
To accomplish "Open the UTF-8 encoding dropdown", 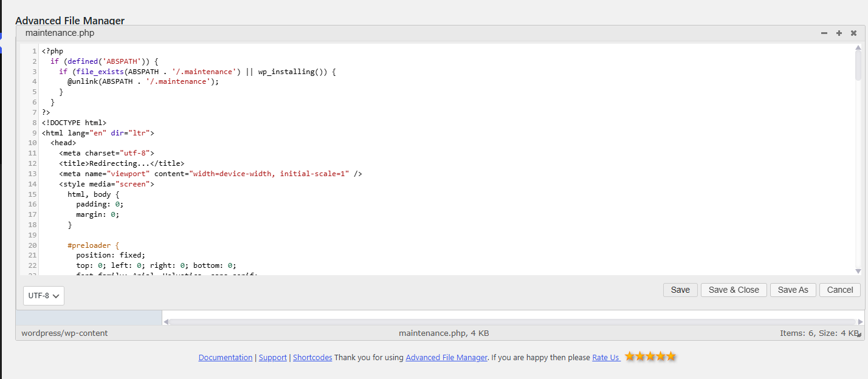I will point(44,296).
